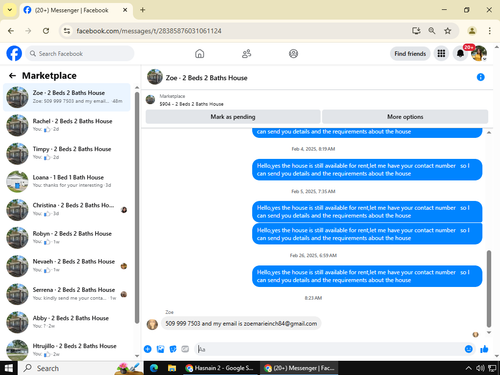
Task: Click Zoe's avatar next to her message
Action: pyautogui.click(x=152, y=324)
